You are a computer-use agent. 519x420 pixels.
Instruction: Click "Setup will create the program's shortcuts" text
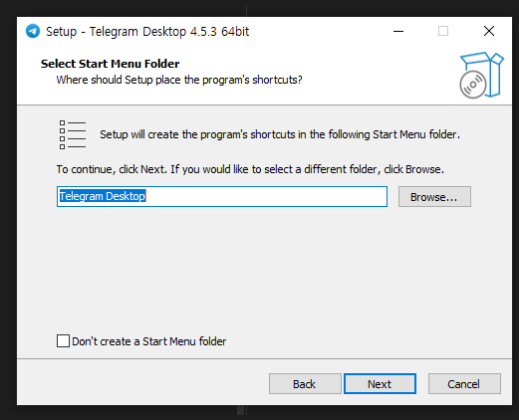(x=280, y=134)
